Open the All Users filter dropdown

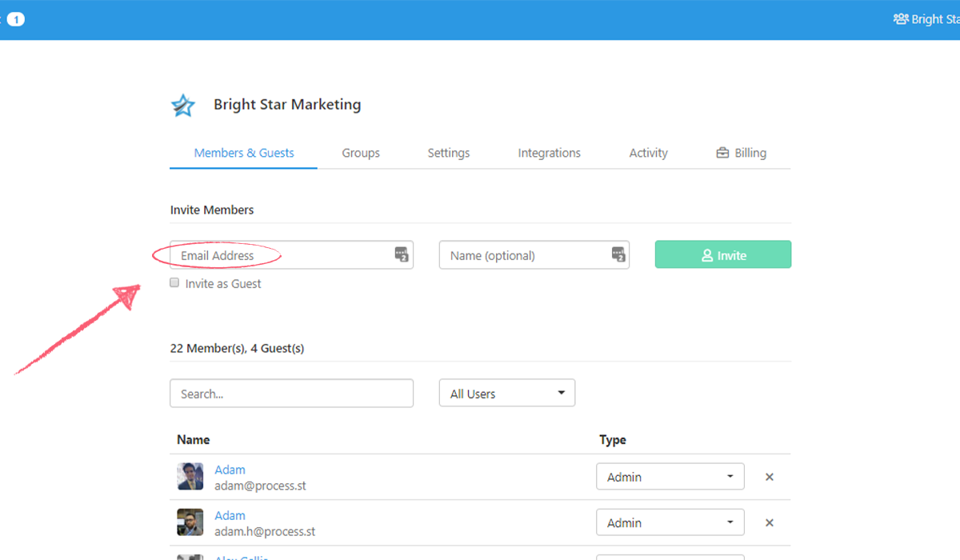pyautogui.click(x=507, y=393)
